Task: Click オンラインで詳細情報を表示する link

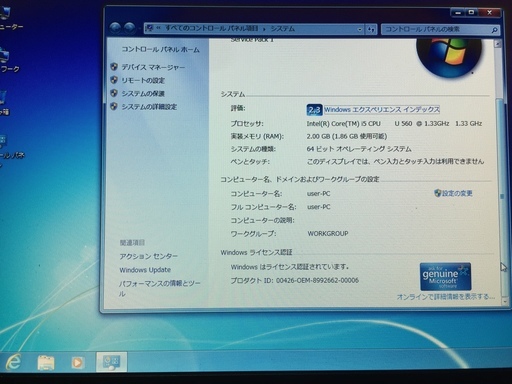Action: tap(446, 296)
